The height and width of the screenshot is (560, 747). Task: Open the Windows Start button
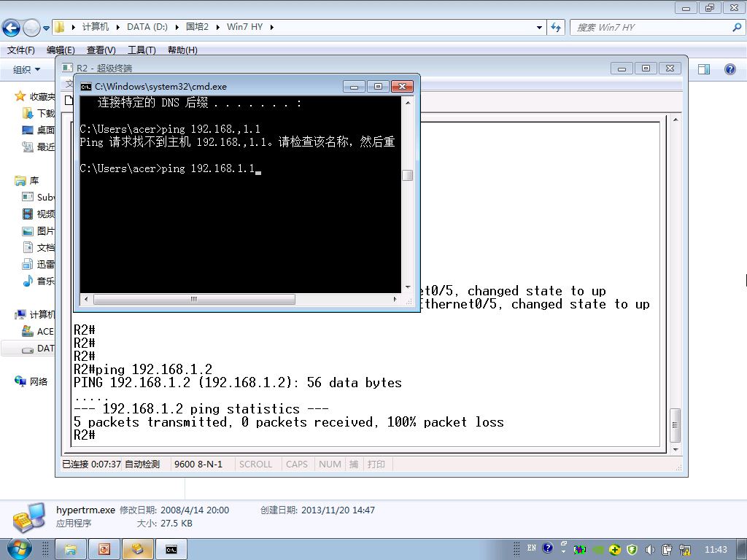pos(18,549)
